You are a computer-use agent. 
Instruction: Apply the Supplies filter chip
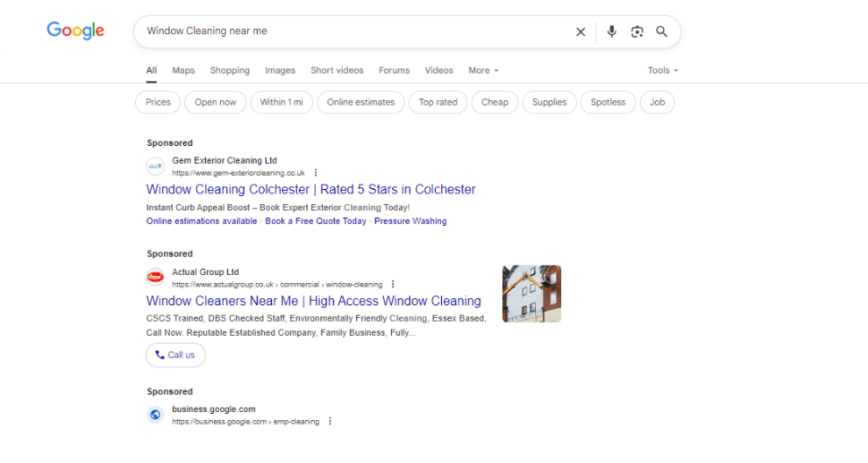tap(549, 102)
